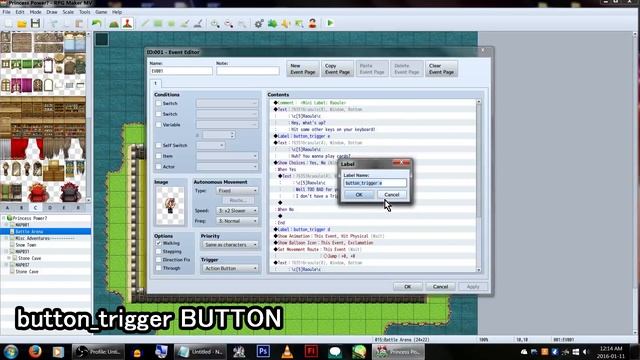Viewport: 640px width, 360px height.
Task: Click Clear Event Page button
Action: (x=441, y=69)
